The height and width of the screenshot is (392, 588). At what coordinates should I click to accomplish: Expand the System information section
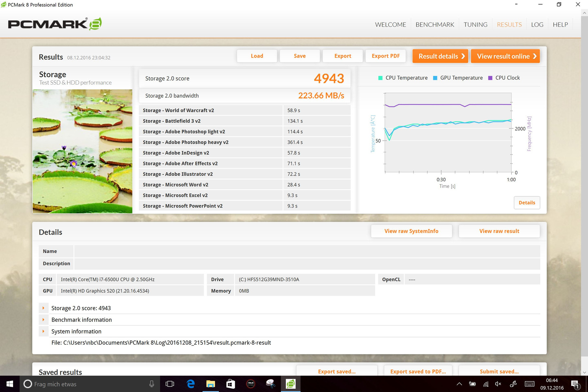43,331
